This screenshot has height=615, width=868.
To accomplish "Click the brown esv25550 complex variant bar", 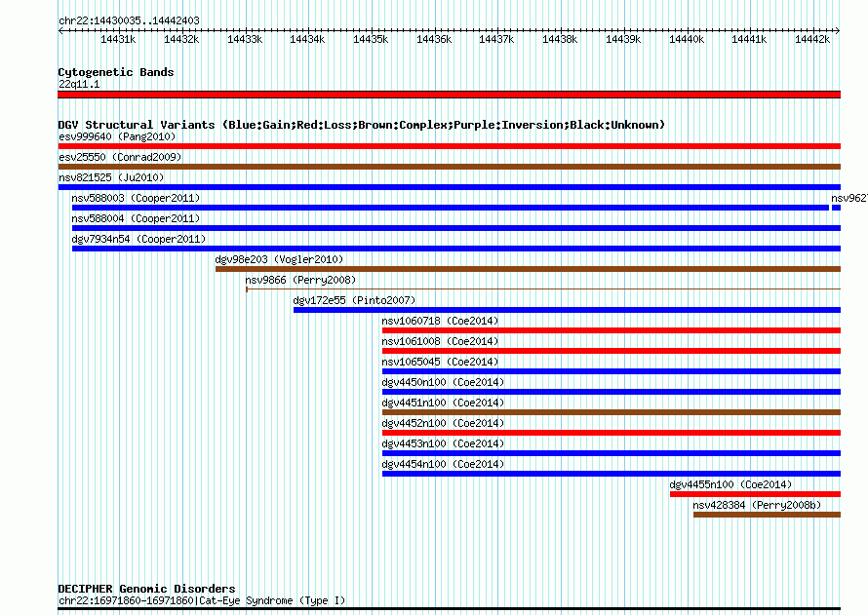I will tap(449, 167).
